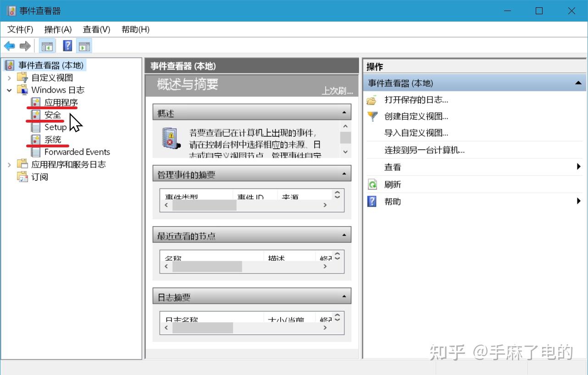Open the 帮助(H) menu
This screenshot has height=375, width=588.
tap(135, 29)
